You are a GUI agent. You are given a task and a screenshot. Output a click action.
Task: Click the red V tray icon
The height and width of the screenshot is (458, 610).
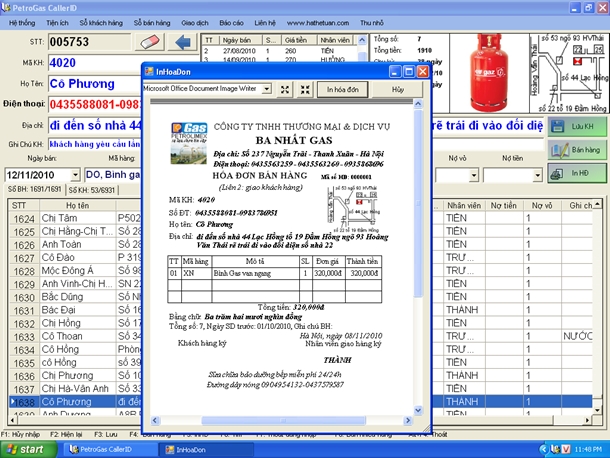[x=566, y=449]
